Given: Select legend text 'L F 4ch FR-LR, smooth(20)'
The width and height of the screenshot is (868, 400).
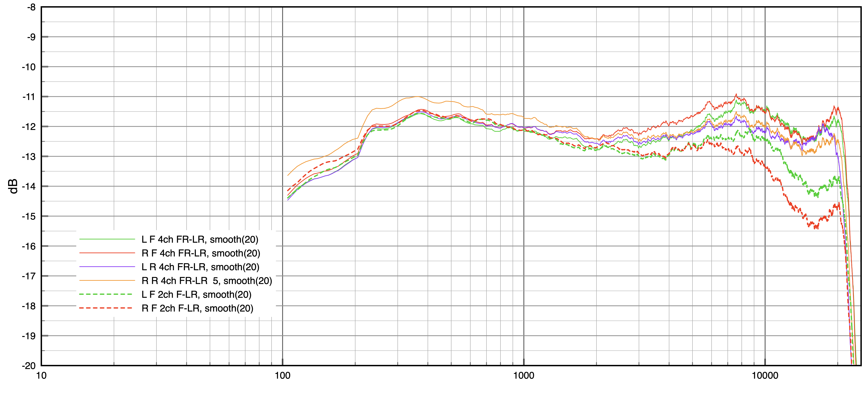Looking at the screenshot, I should [200, 239].
